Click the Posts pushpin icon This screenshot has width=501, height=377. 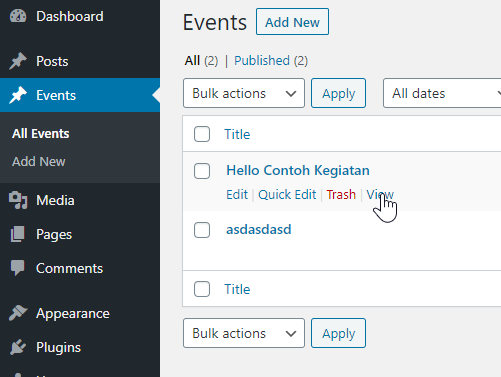point(18,61)
